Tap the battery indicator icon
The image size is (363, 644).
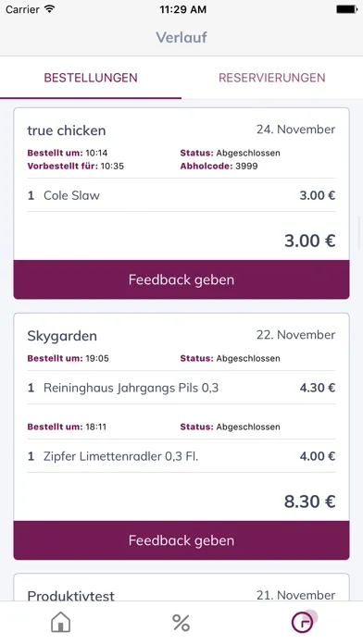(346, 9)
